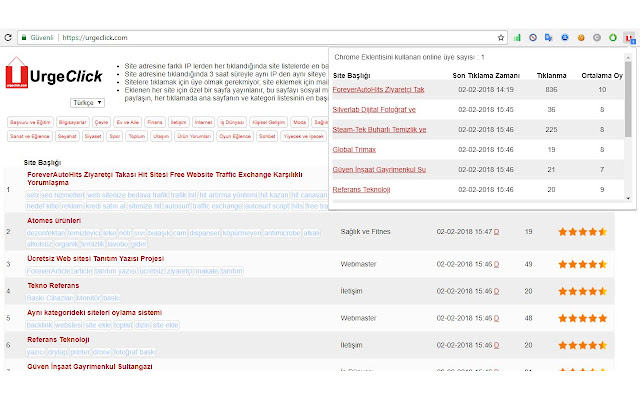Reload the page with the refresh icon
The image size is (640, 400).
click(x=8, y=38)
